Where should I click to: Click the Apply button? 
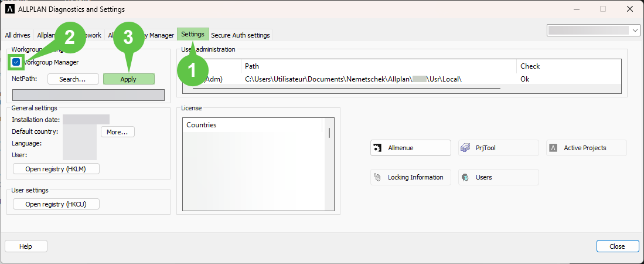pos(128,79)
